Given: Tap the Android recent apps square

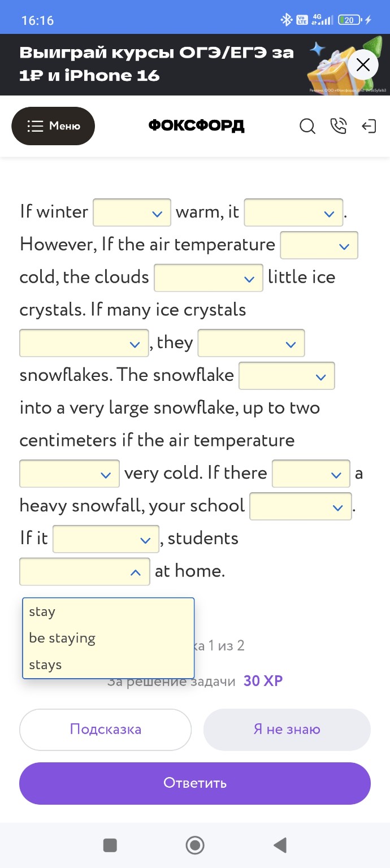Looking at the screenshot, I should [110, 845].
